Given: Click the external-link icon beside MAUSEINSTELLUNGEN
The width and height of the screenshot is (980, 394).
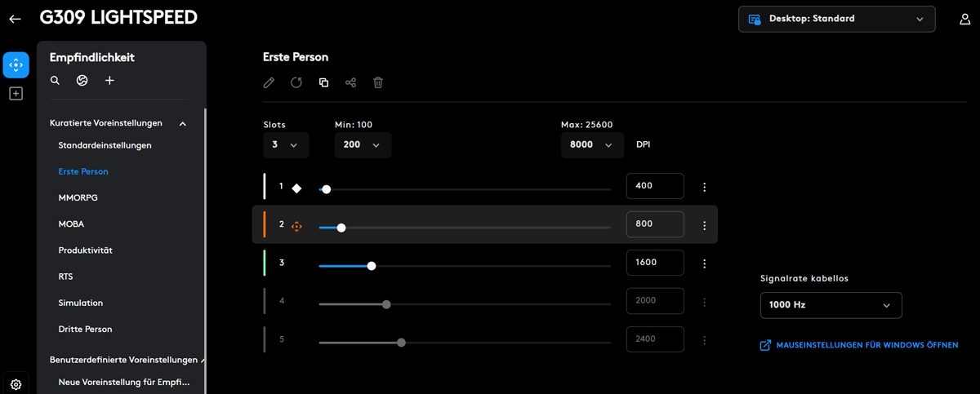Looking at the screenshot, I should (765, 345).
